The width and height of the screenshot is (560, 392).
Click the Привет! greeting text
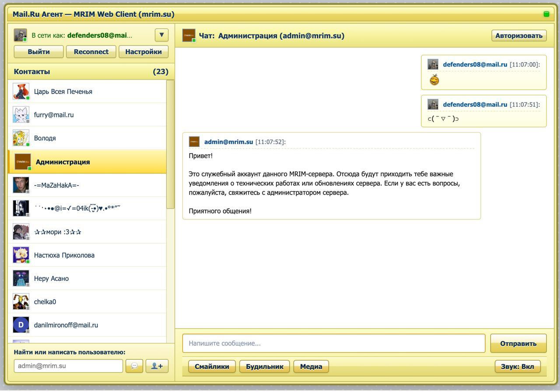tap(201, 156)
